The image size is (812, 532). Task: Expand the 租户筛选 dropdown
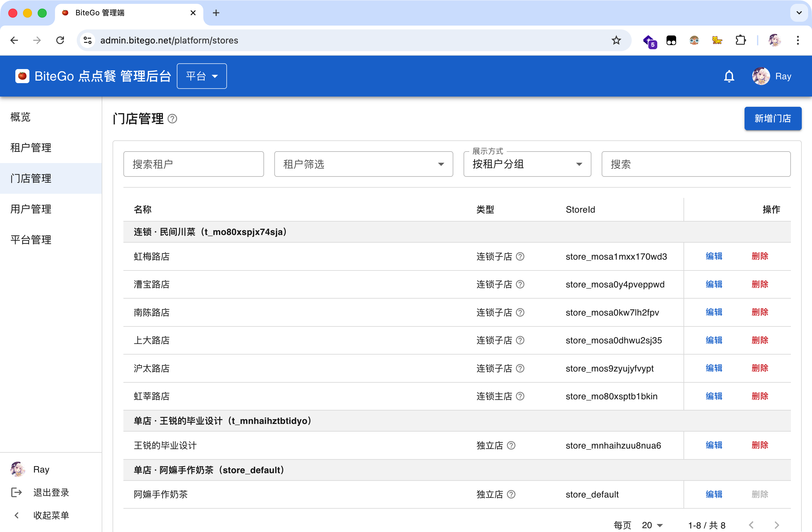pyautogui.click(x=363, y=164)
